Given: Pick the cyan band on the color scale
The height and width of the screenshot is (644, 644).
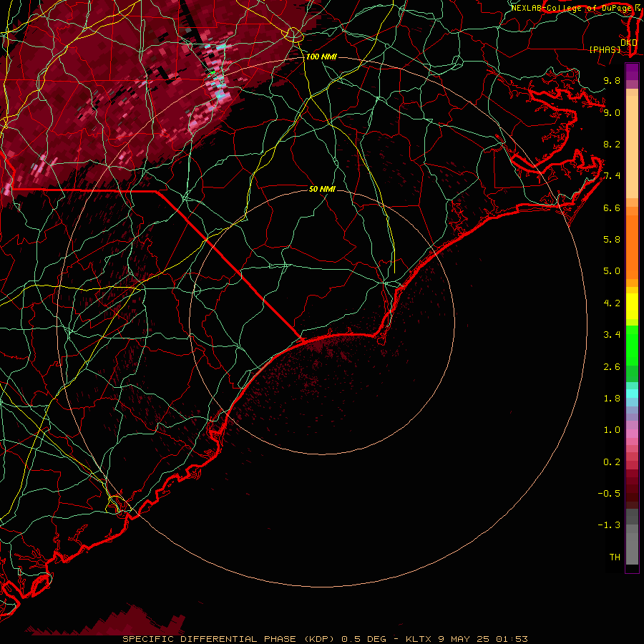Looking at the screenshot, I should coord(632,394).
